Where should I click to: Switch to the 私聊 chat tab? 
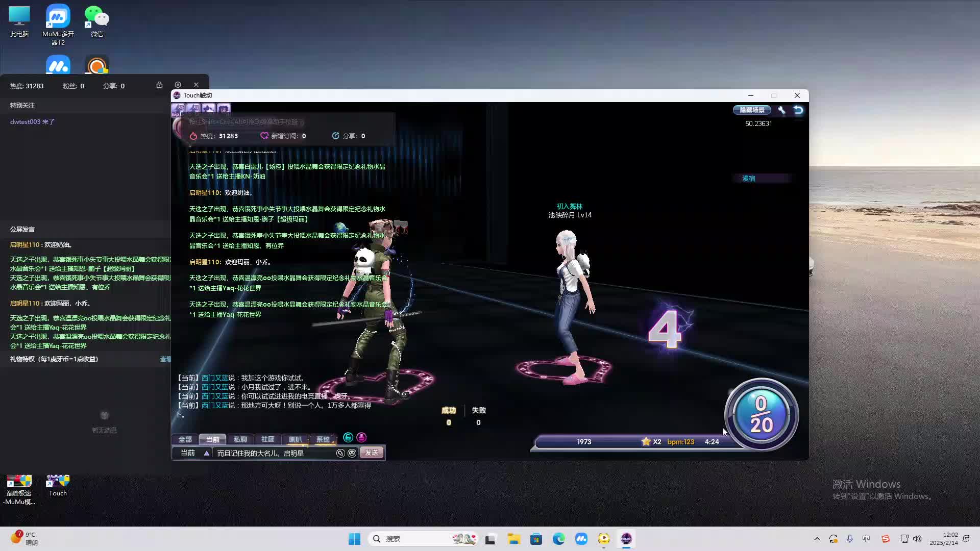(240, 439)
